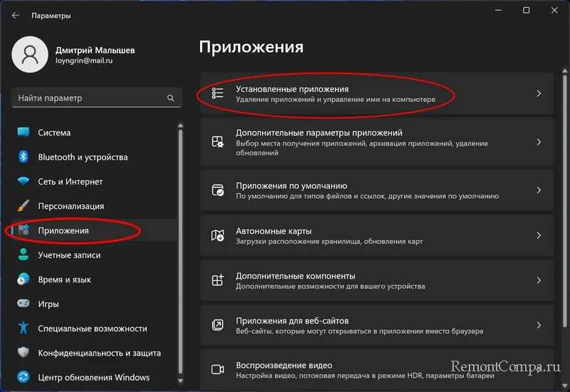Open Установленные приложения
This screenshot has width=570, height=392.
(x=377, y=93)
